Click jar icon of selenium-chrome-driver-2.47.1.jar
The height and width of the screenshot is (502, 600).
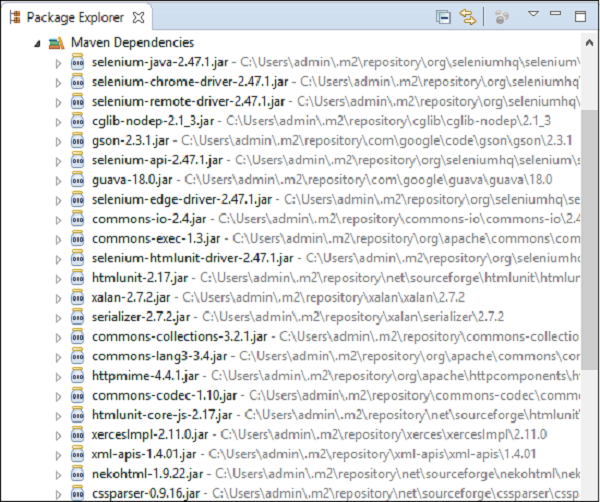pyautogui.click(x=78, y=81)
